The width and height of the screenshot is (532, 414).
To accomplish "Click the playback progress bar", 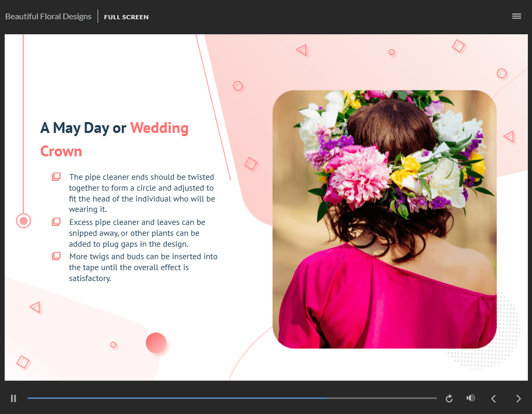I will 232,398.
